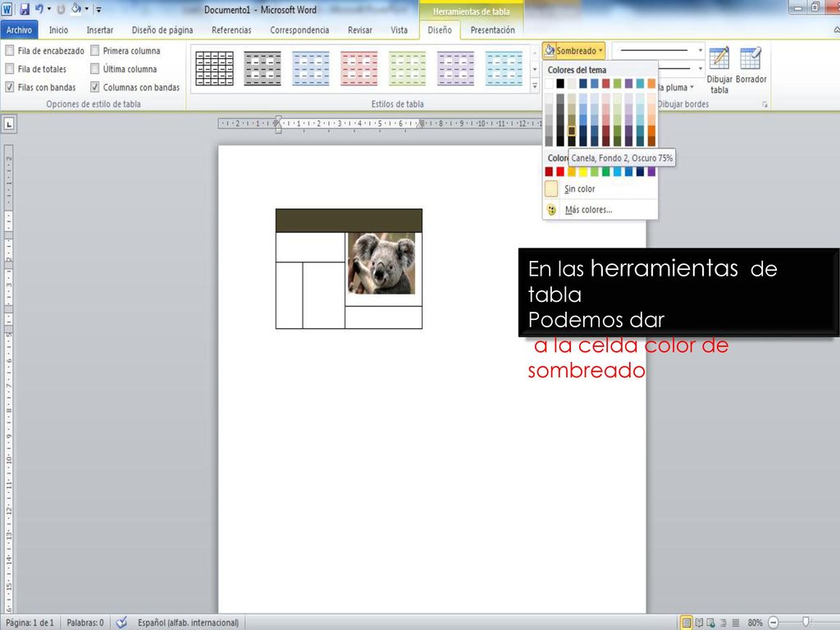Open the Sombreado dropdown arrow
The image size is (840, 630).
(x=600, y=50)
